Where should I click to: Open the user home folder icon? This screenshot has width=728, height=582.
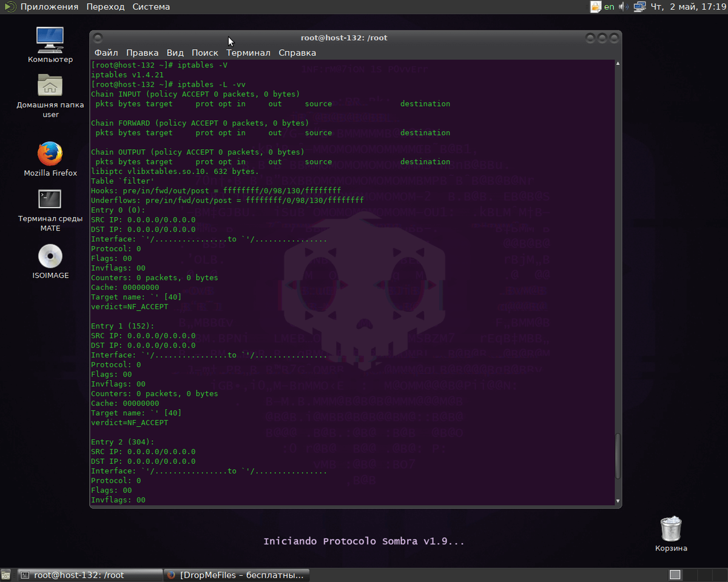click(50, 95)
